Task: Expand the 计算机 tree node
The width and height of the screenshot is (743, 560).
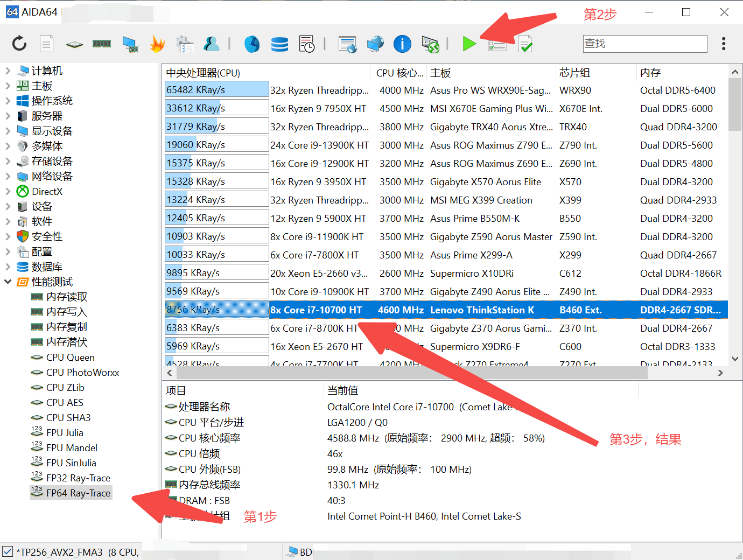Action: [8, 71]
